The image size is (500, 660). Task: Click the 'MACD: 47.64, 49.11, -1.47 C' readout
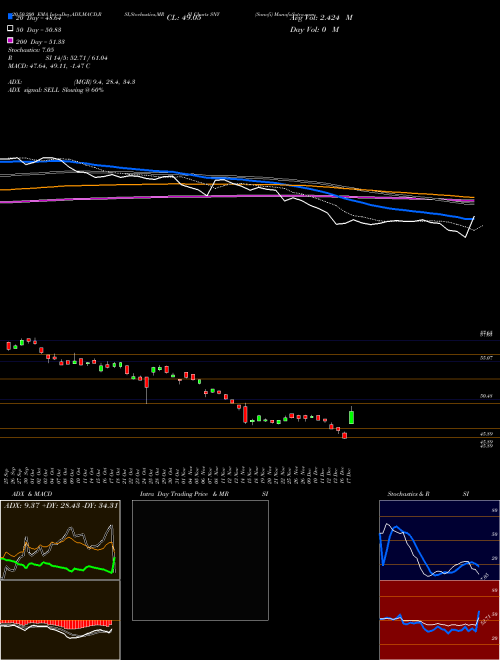[49, 66]
